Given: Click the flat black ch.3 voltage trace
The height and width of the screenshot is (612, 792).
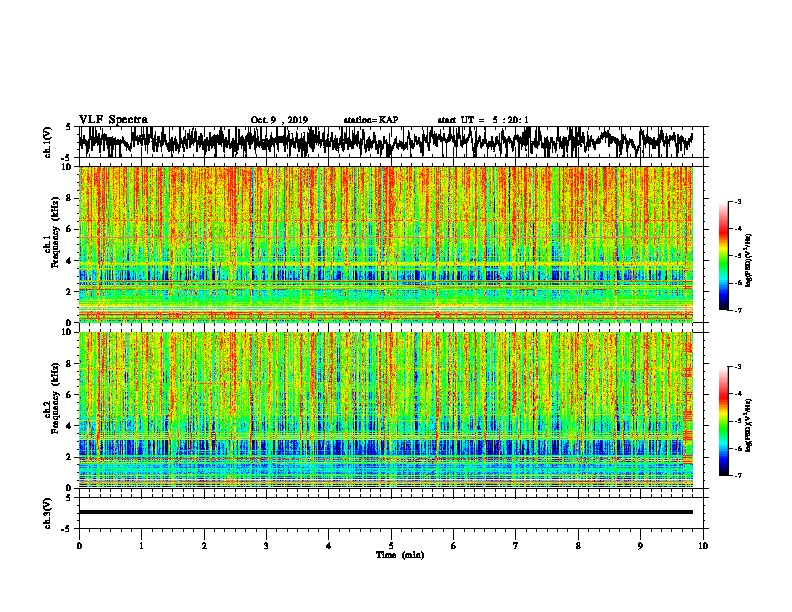Looking at the screenshot, I should point(386,512).
